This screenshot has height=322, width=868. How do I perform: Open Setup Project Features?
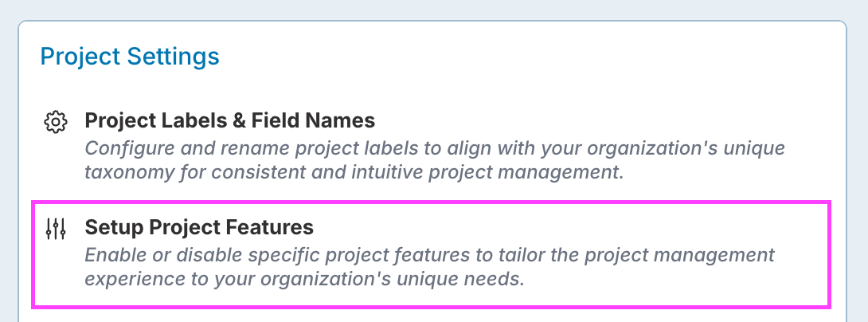coord(199,228)
